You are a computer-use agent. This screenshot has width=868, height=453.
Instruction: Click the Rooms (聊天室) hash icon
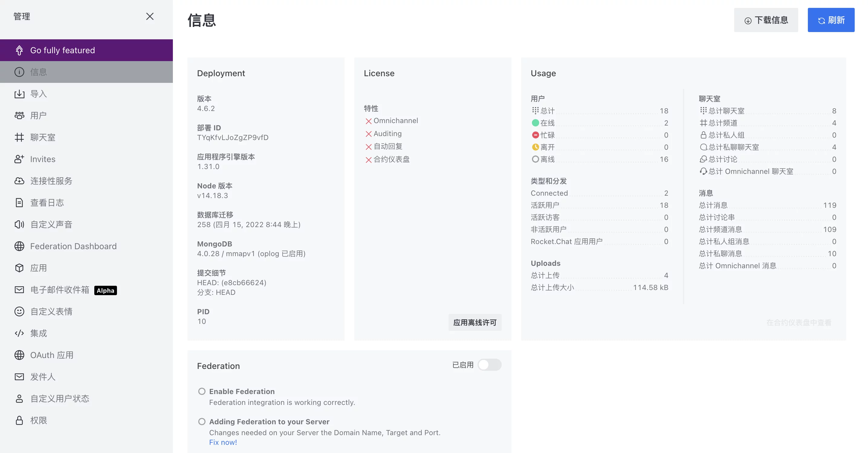pos(19,137)
